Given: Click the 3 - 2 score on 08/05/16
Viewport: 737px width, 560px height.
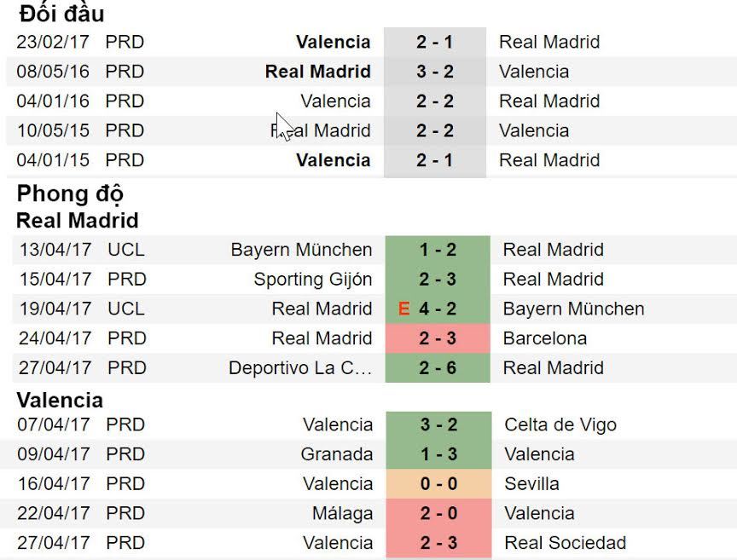Looking at the screenshot, I should point(435,72).
